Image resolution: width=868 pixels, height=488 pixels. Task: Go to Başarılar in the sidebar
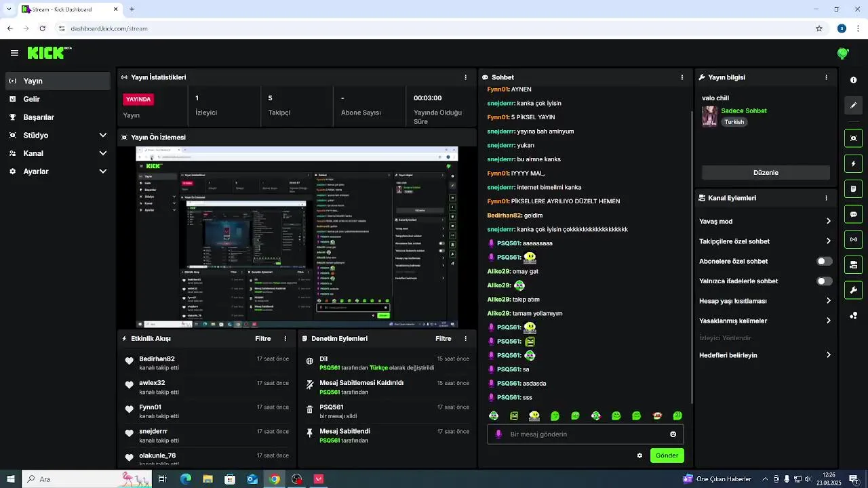[58, 117]
